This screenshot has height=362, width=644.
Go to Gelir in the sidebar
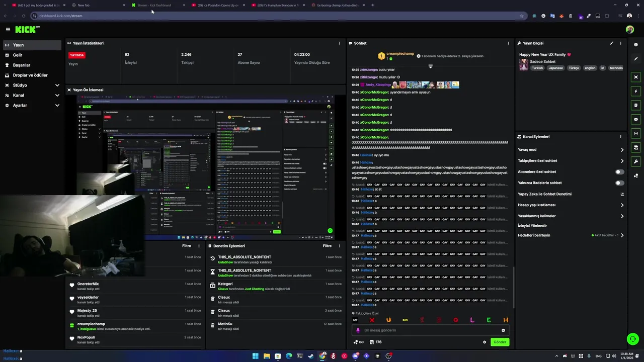(x=32, y=55)
